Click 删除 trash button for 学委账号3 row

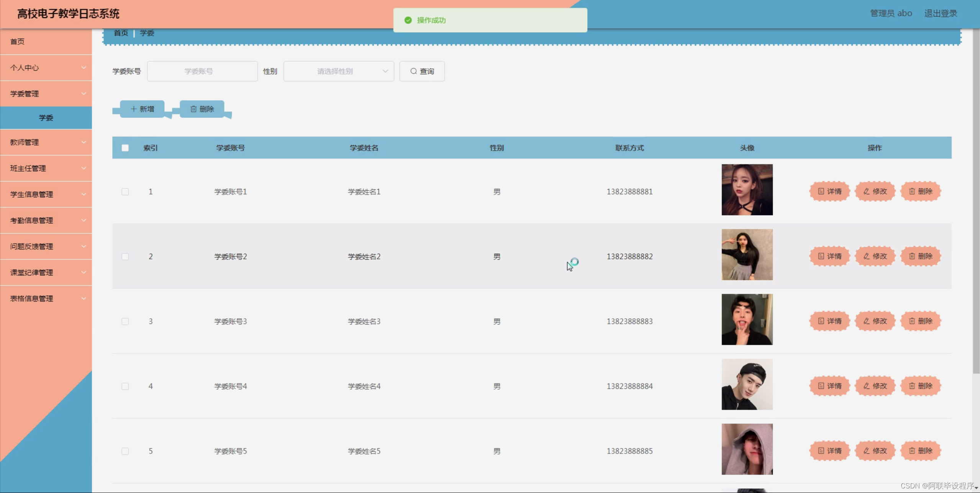pos(920,321)
